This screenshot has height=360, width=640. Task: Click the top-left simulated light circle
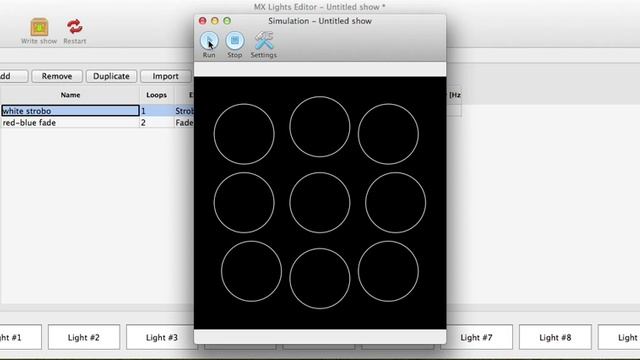click(244, 134)
